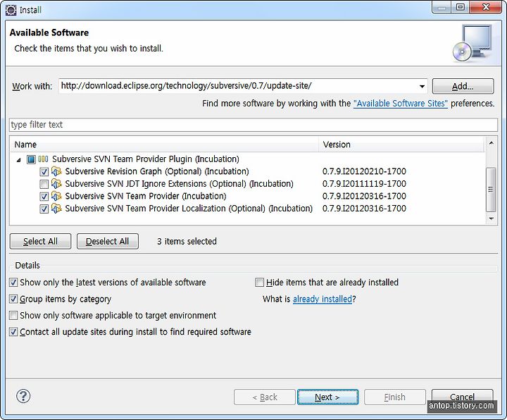Uncheck Subversive SVN Team Provider (Incubation) checkbox

click(x=44, y=197)
